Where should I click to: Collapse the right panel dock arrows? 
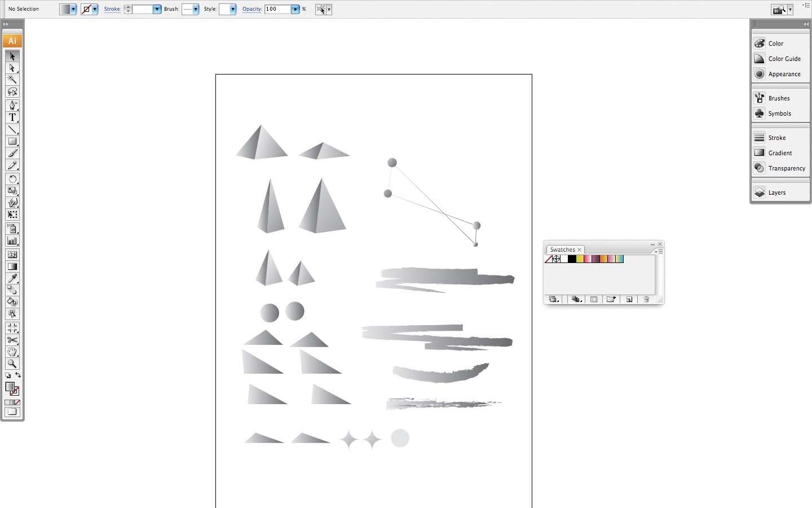(806, 24)
